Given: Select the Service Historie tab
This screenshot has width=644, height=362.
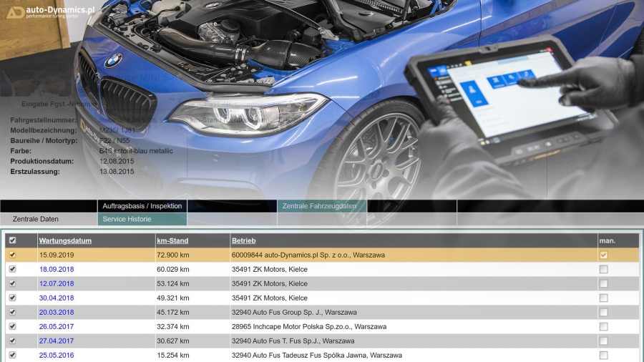Looking at the screenshot, I should [x=127, y=219].
